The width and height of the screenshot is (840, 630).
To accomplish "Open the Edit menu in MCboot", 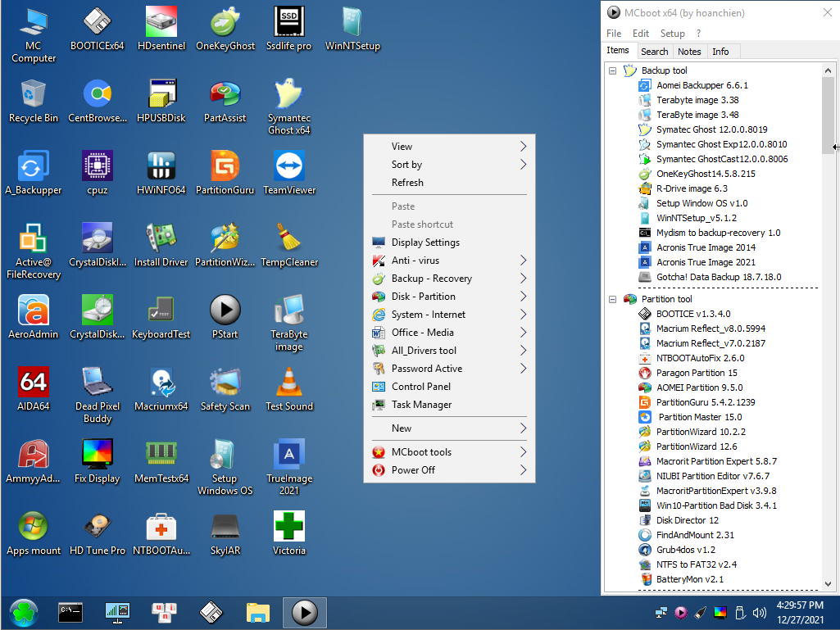I will point(641,34).
